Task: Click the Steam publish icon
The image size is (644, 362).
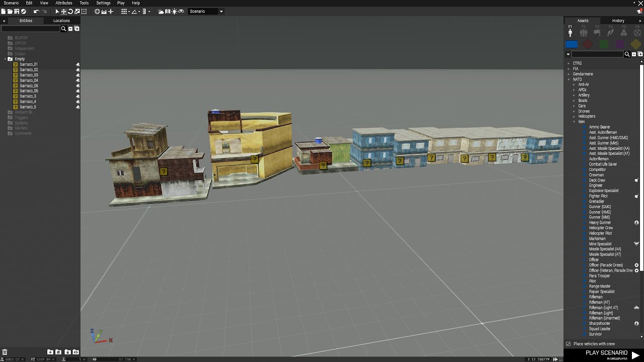Action: (23, 11)
